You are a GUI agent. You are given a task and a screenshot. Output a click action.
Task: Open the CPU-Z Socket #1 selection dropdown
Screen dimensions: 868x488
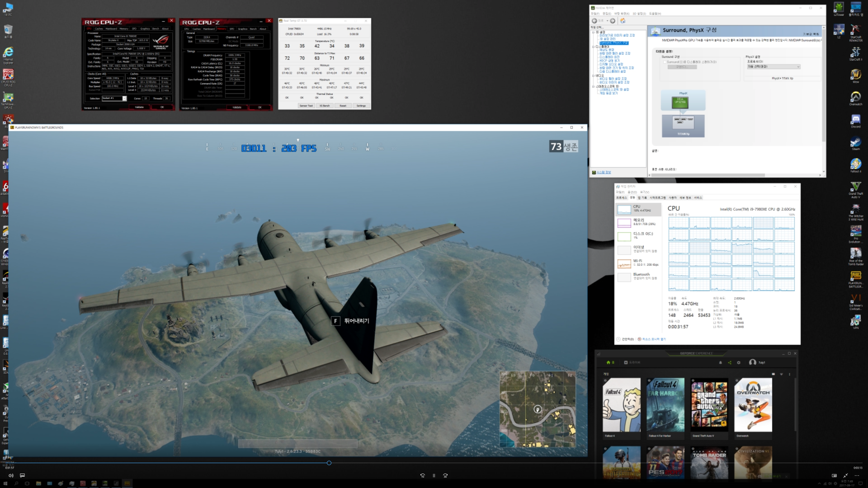click(114, 98)
